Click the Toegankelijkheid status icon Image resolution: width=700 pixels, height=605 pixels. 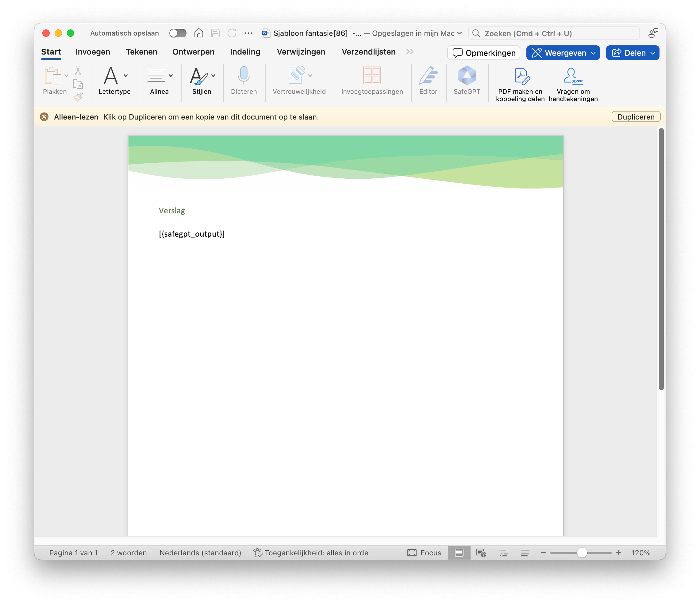tap(258, 553)
